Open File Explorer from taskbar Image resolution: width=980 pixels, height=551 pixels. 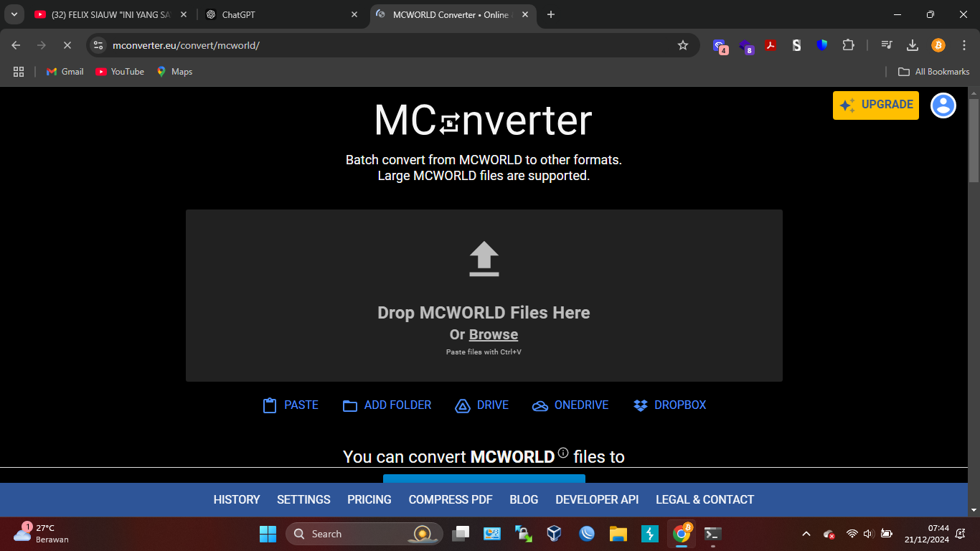point(618,534)
